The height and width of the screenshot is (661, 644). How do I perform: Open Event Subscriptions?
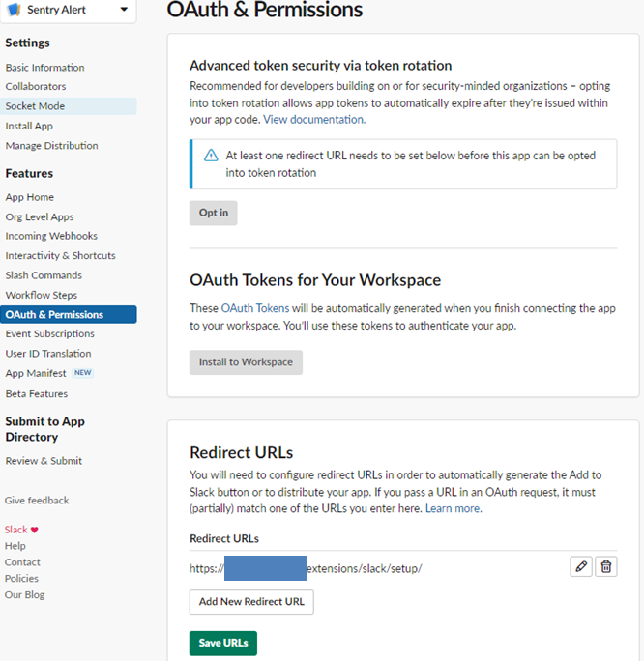point(49,333)
